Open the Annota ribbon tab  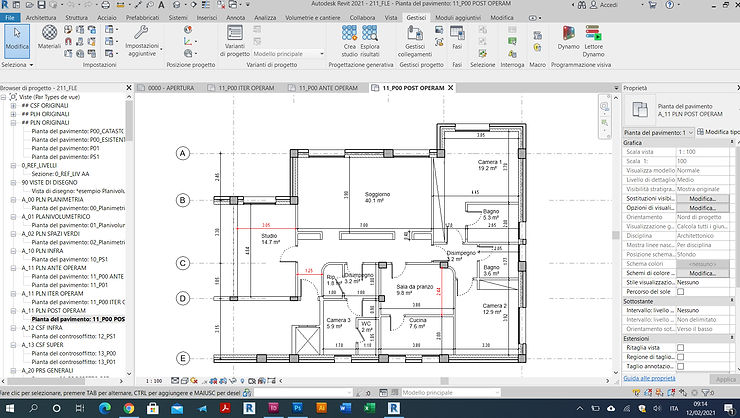(x=235, y=17)
